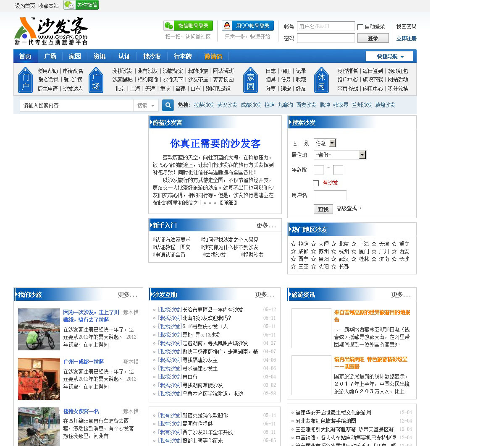
Task: Focus the 密码 password input field
Action: [x=326, y=38]
